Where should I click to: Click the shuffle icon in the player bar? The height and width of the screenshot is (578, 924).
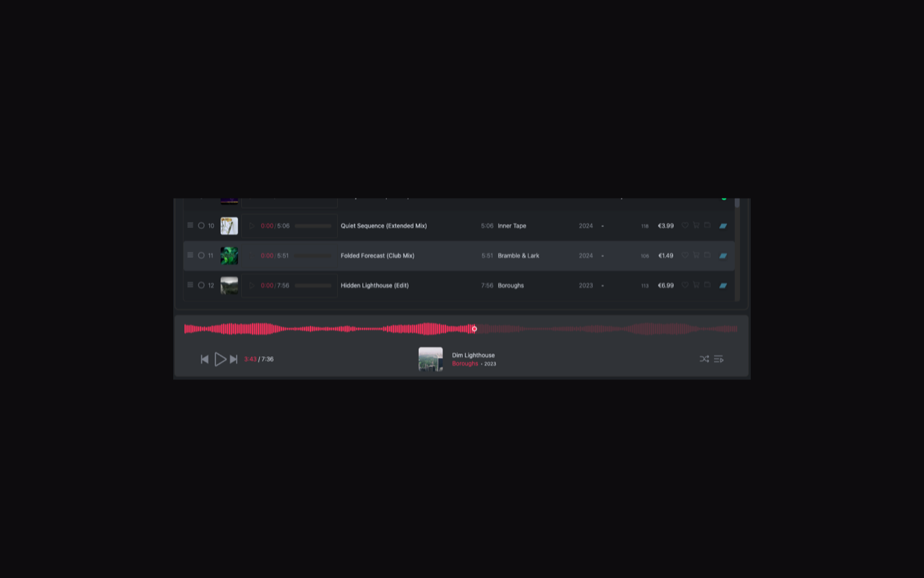(x=704, y=359)
